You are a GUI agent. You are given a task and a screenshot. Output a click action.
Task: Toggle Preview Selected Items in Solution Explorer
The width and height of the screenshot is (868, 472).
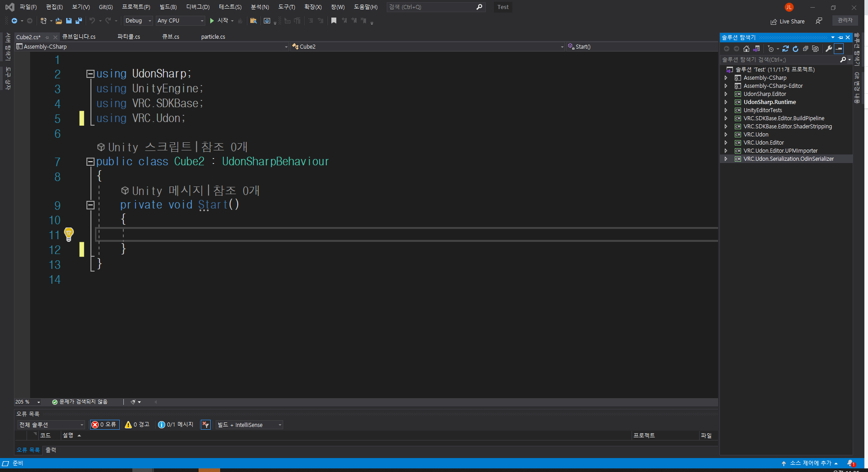click(839, 49)
